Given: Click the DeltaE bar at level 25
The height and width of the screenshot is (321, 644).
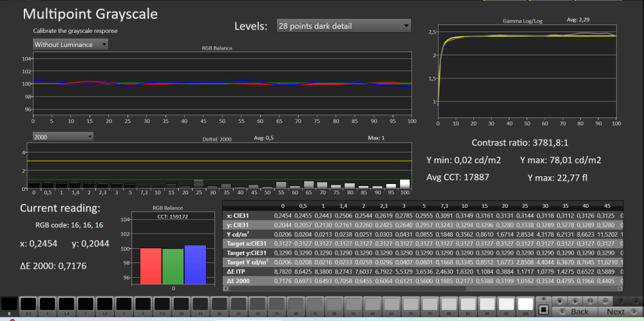Looking at the screenshot, I should pyautogui.click(x=198, y=183).
